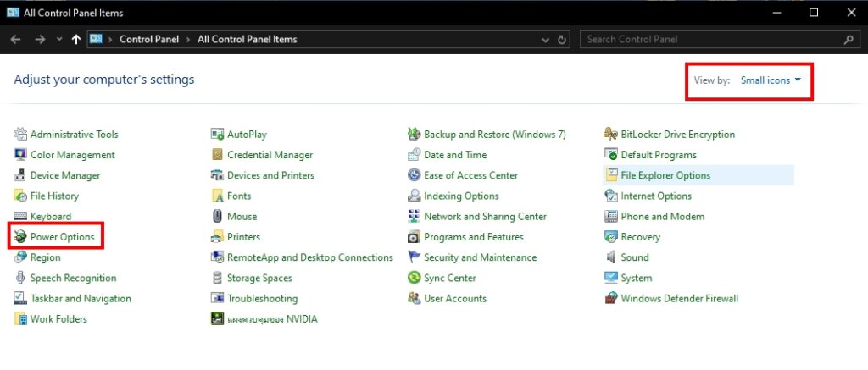This screenshot has height=370, width=868.
Task: Click the NVIDIA control panel icon
Action: pos(218,319)
